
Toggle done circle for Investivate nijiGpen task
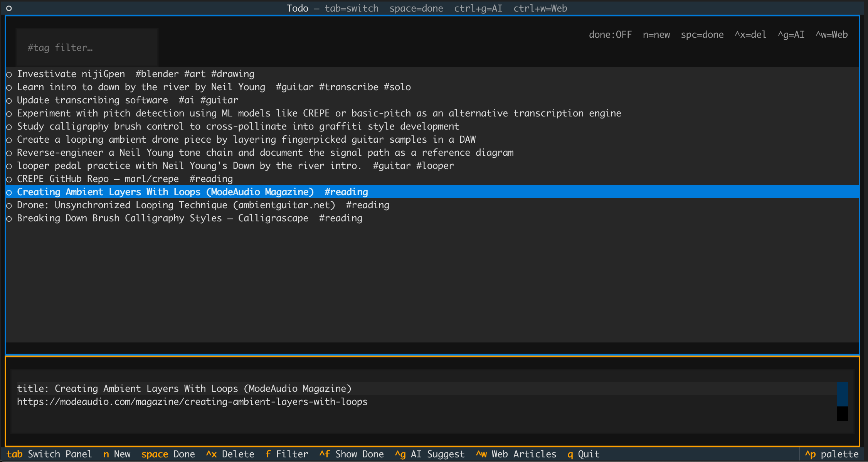[9, 74]
